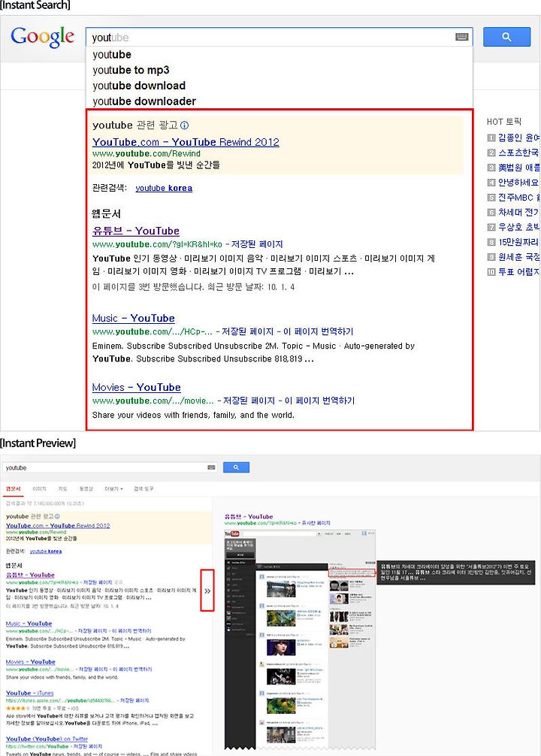
Task: Open HOT topic '15만원짜리' item
Action: 513,242
